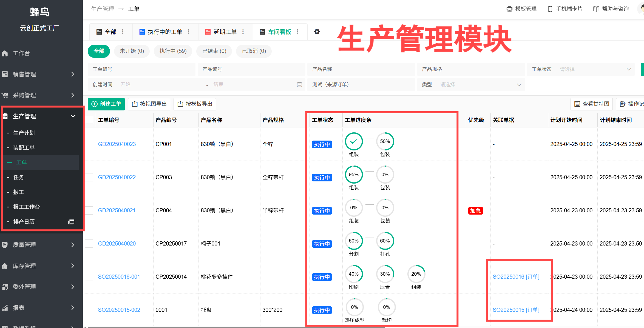Collapse the 生产管理 sidebar section
This screenshot has height=328, width=644.
73,116
